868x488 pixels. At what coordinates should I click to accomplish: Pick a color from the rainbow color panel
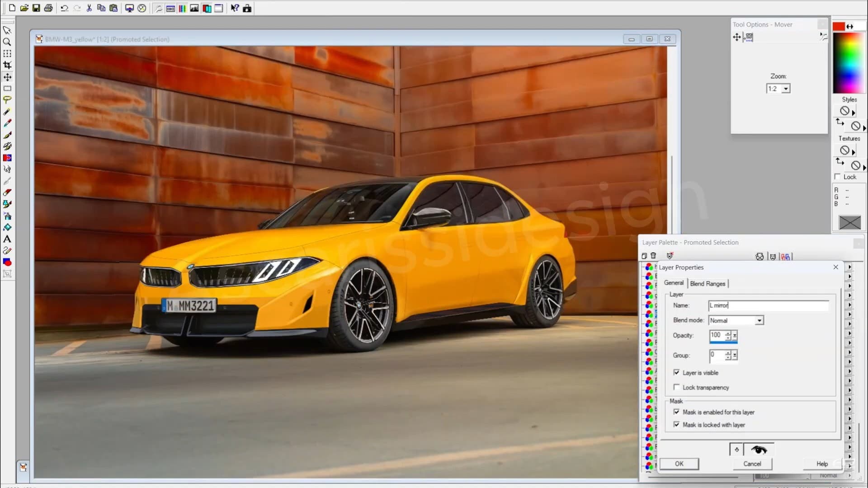coord(849,63)
